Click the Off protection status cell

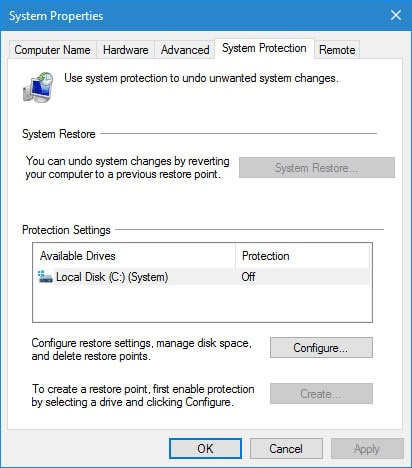pyautogui.click(x=248, y=277)
